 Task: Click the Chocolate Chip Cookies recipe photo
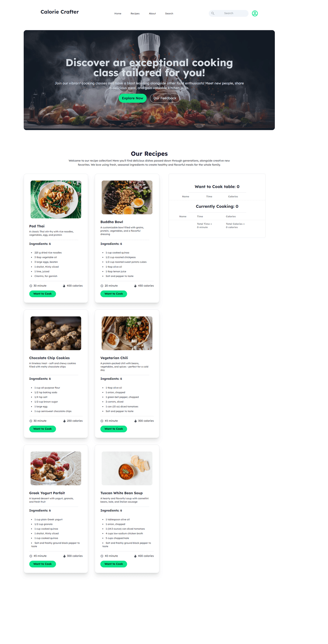(56, 333)
